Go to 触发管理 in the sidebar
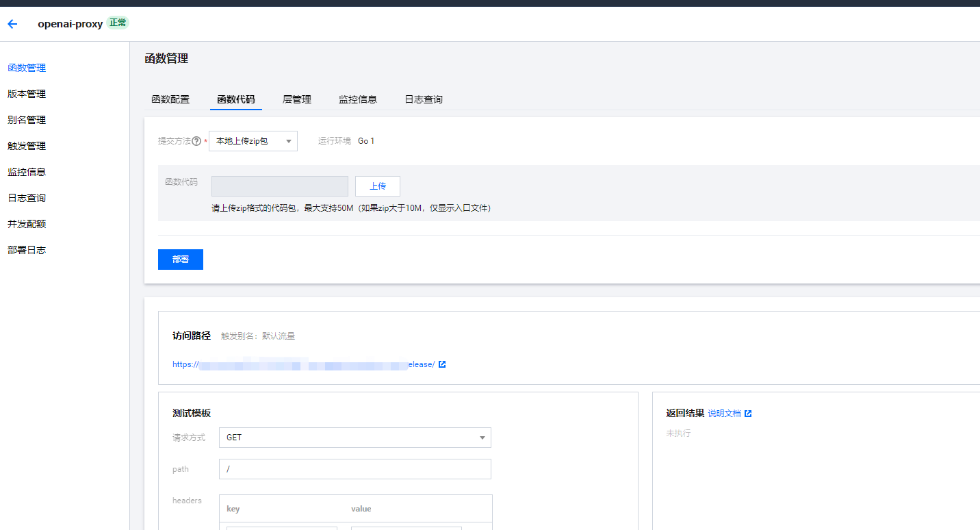 (x=27, y=146)
